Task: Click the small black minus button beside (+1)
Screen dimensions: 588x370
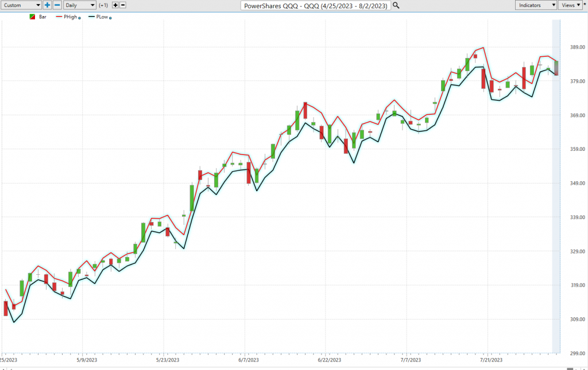Action: [x=123, y=5]
